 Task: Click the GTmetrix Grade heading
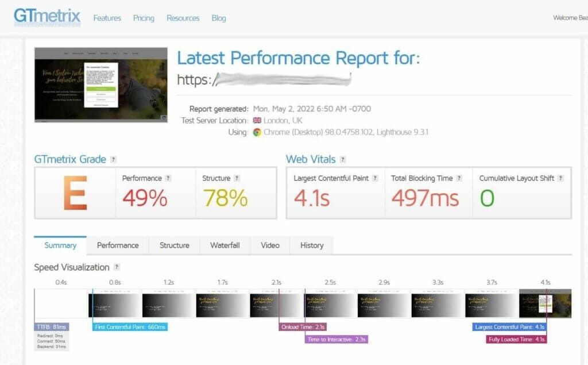(x=70, y=159)
